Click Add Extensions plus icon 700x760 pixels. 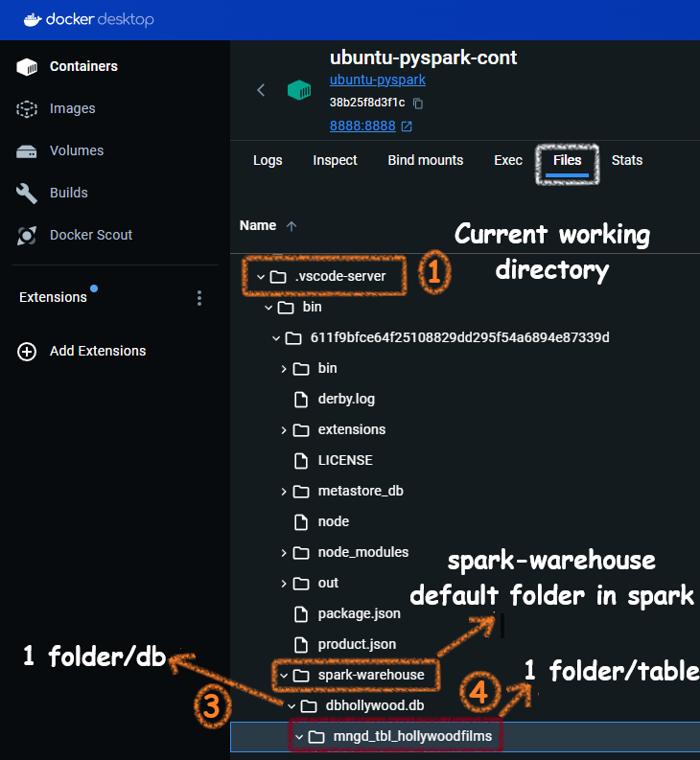point(27,352)
